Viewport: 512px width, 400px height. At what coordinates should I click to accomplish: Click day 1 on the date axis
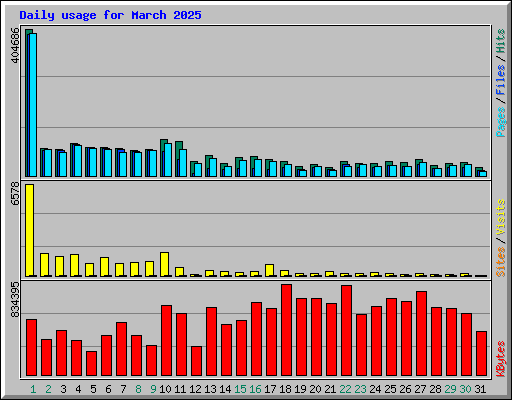point(33,389)
